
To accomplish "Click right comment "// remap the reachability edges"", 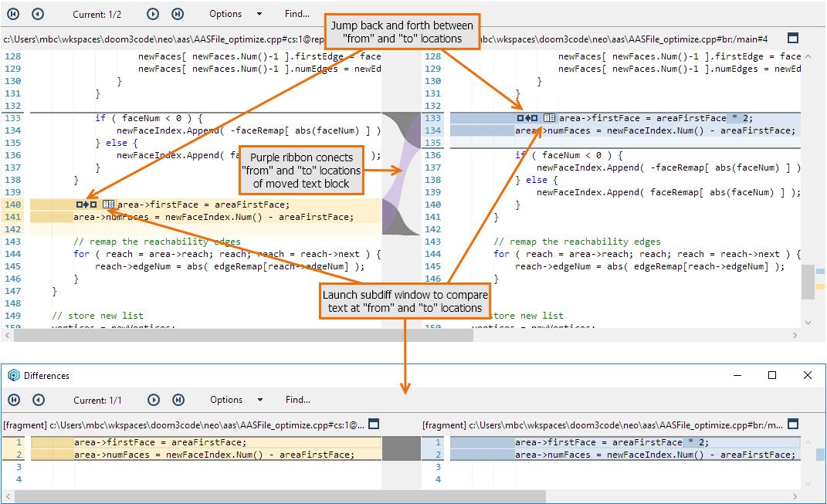I will tap(577, 242).
